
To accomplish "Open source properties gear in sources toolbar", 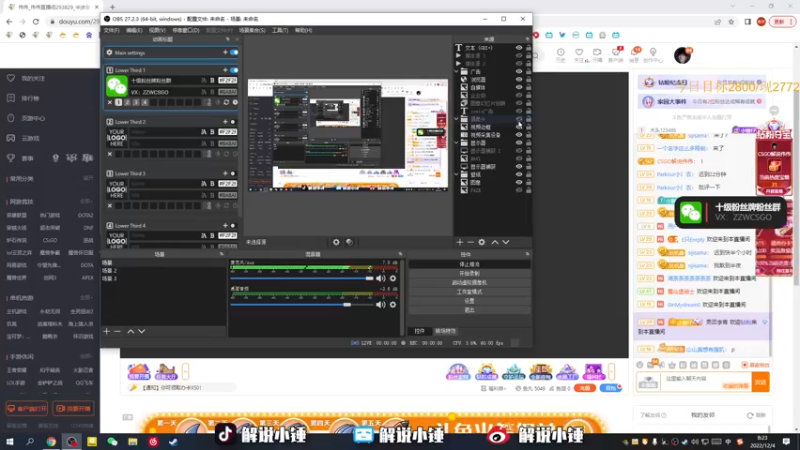I will (482, 242).
